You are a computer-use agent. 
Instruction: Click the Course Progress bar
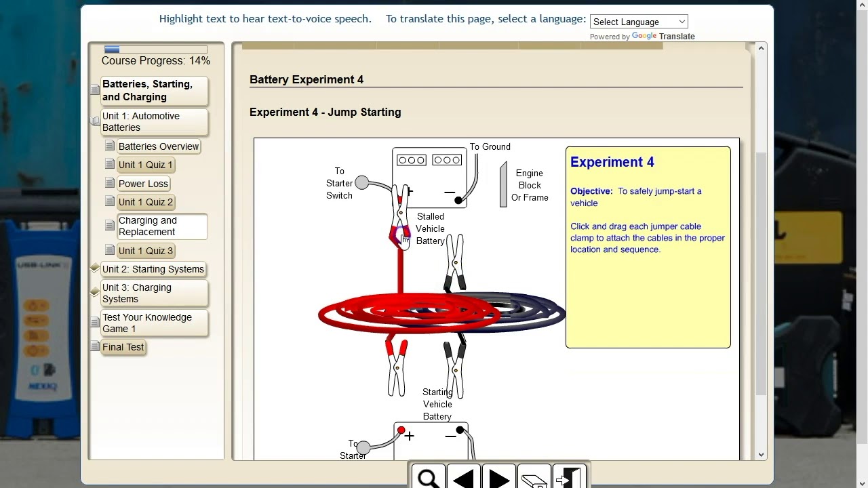click(x=155, y=49)
